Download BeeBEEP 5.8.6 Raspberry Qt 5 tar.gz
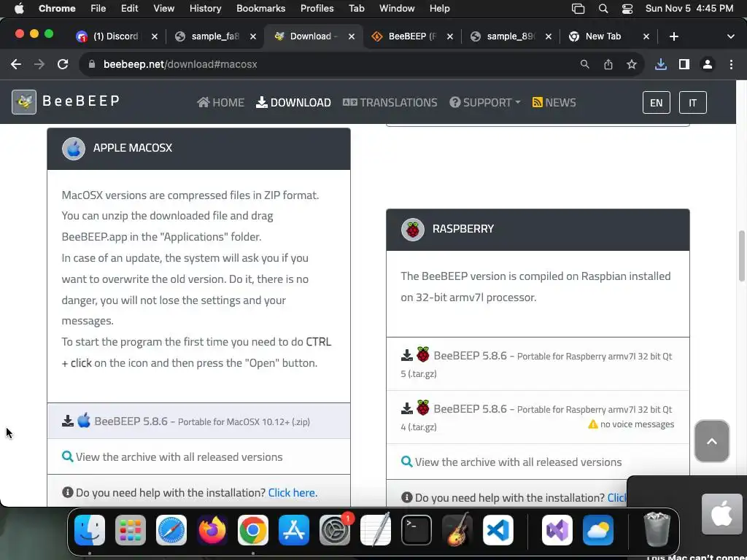This screenshot has width=747, height=560. (x=538, y=364)
